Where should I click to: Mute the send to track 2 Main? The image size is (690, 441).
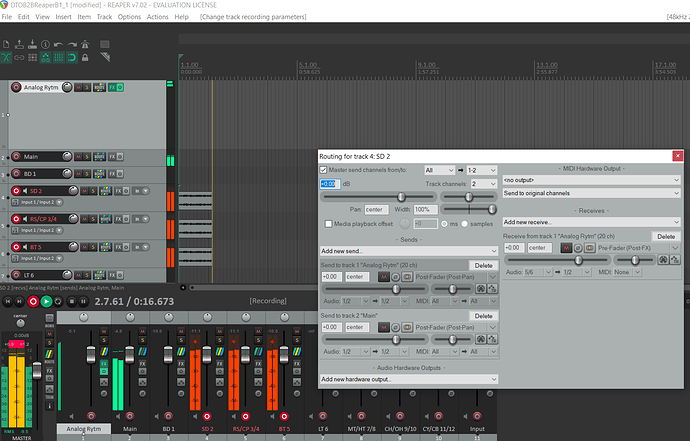coord(384,327)
